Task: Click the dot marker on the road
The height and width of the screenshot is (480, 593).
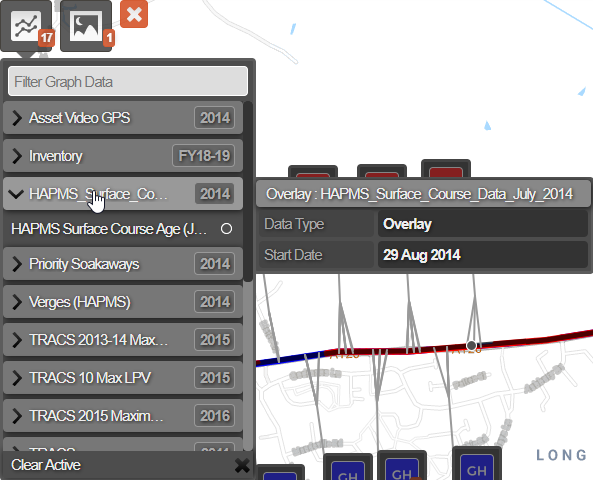Action: (x=471, y=345)
